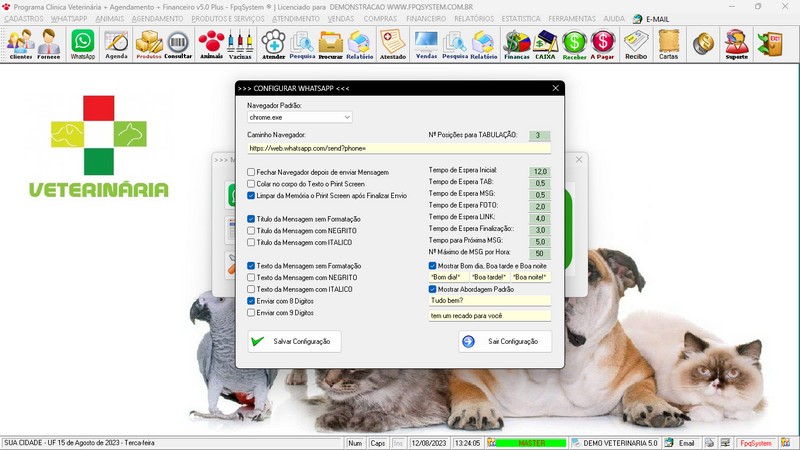
Task: Click Relatório icon beside Procurar
Action: (x=360, y=44)
